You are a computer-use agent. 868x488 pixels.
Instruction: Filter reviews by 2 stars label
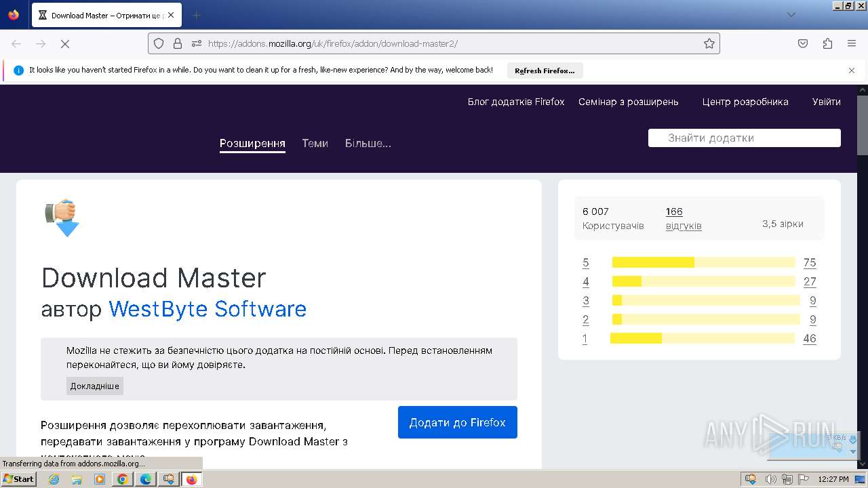coord(586,320)
